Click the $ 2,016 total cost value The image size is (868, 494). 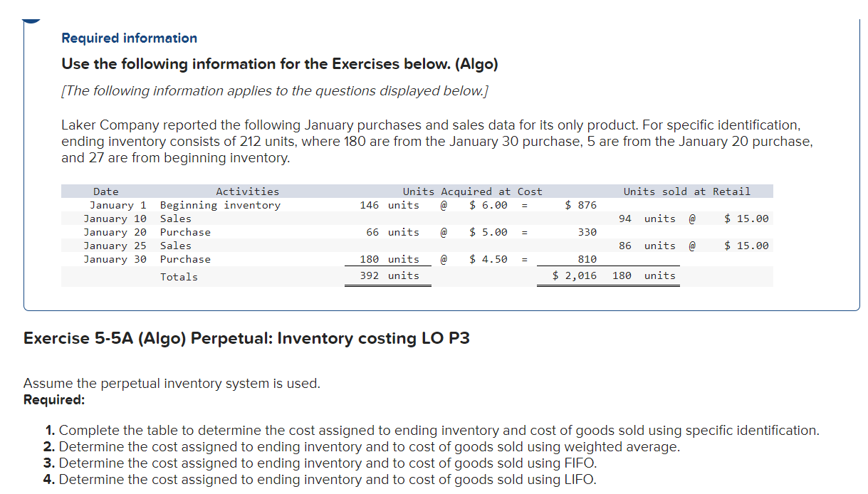point(573,275)
